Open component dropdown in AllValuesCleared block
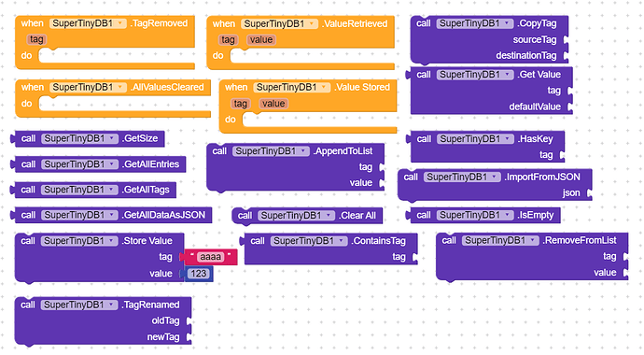The width and height of the screenshot is (644, 355). click(x=89, y=87)
